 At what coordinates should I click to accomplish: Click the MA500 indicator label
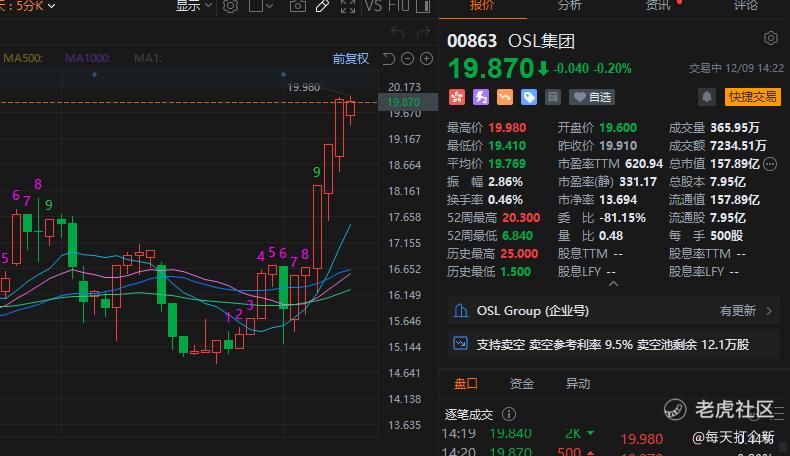point(23,58)
